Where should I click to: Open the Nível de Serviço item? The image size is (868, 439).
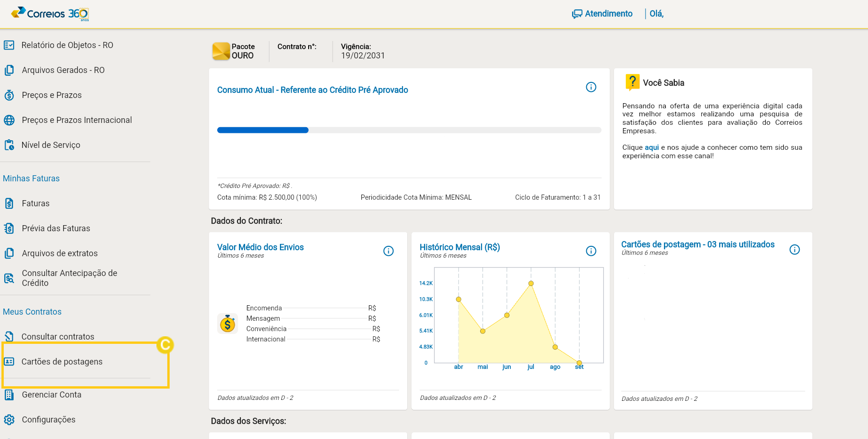[51, 145]
